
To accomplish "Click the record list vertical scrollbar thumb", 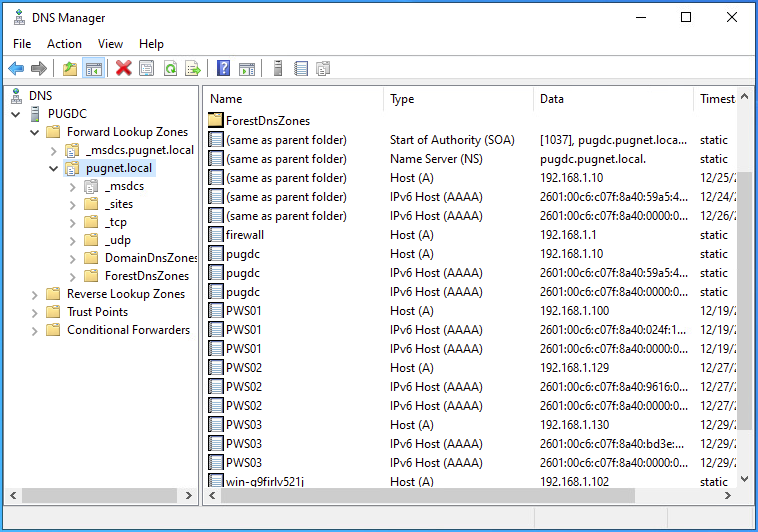I will pyautogui.click(x=744, y=300).
